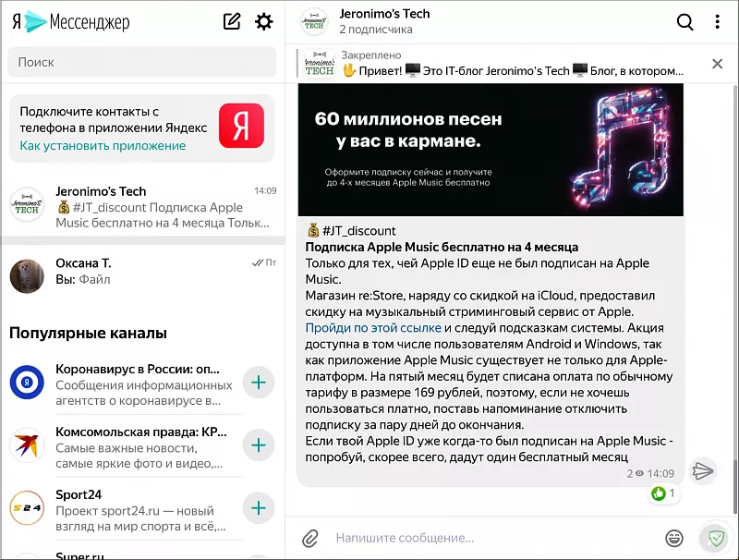Open Коронавирус в России channel avatar

[27, 383]
